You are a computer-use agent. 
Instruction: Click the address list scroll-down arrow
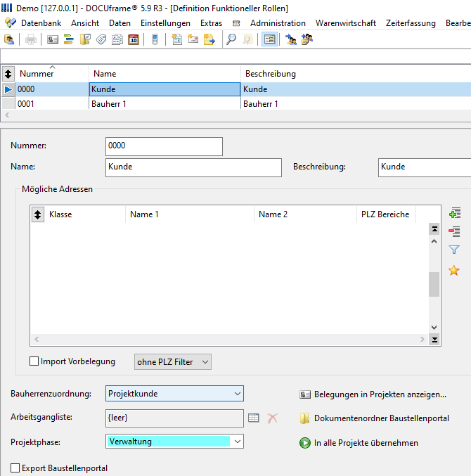click(x=434, y=328)
